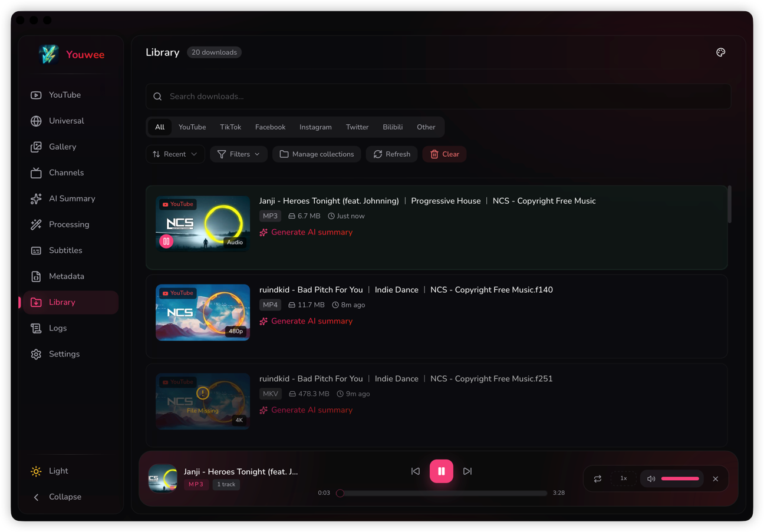Open the Bad Pitch For You 480p thumbnail
The height and width of the screenshot is (532, 764).
coord(203,313)
